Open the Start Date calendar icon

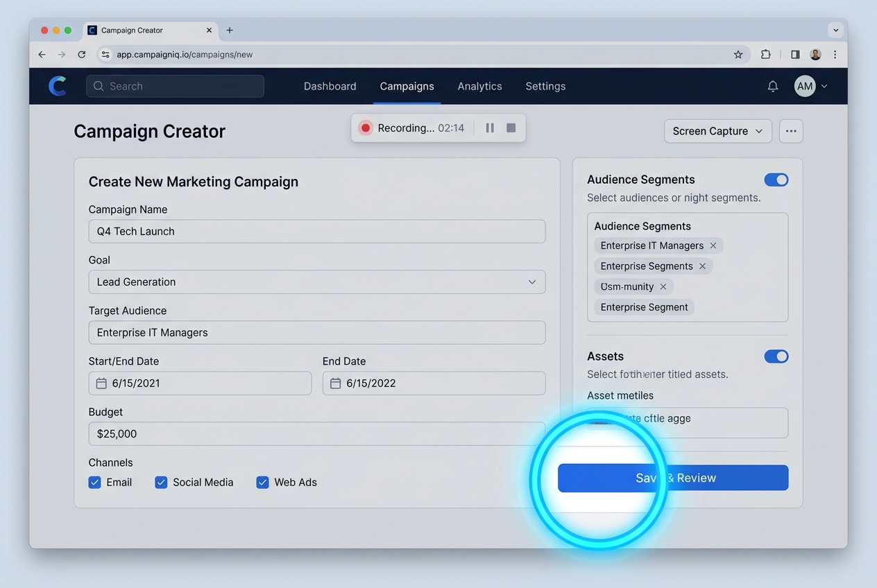(101, 383)
